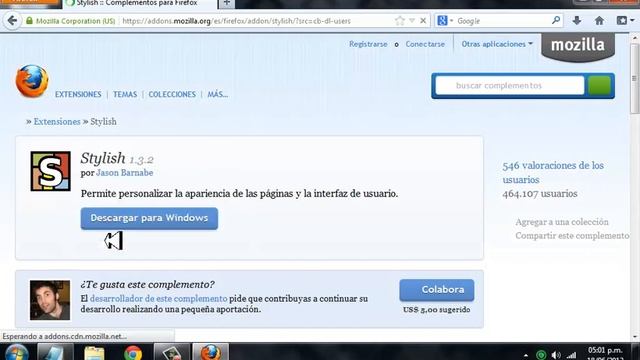Click inside the address bar URL
640x360 pixels.
237,21
